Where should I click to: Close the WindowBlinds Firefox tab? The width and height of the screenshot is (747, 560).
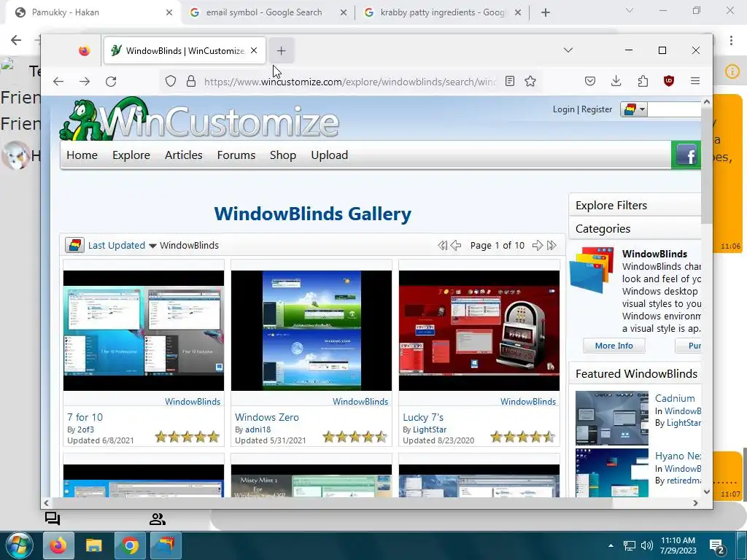[254, 50]
